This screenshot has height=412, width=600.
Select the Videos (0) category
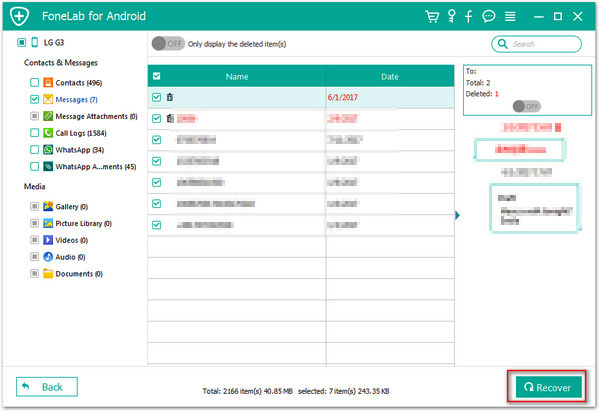click(72, 240)
